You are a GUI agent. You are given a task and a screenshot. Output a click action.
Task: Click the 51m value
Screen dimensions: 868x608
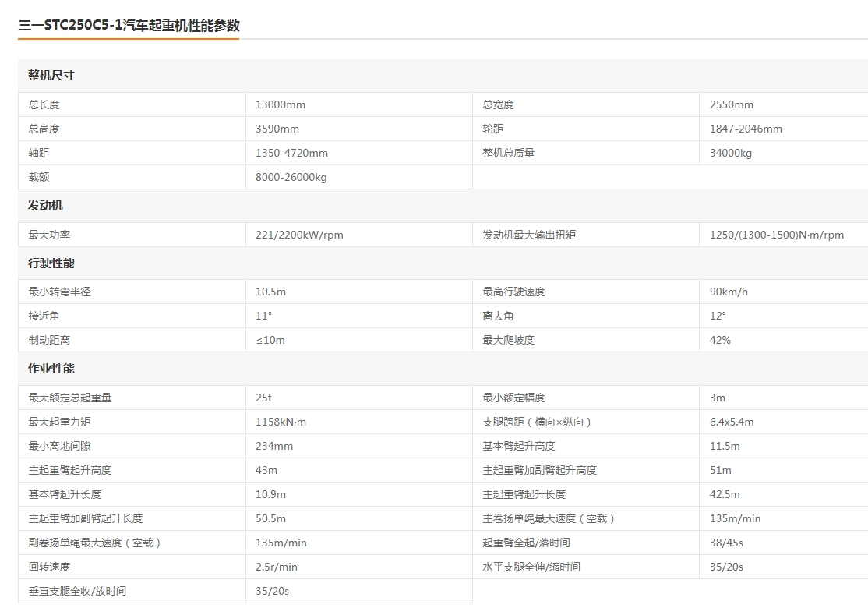point(720,470)
